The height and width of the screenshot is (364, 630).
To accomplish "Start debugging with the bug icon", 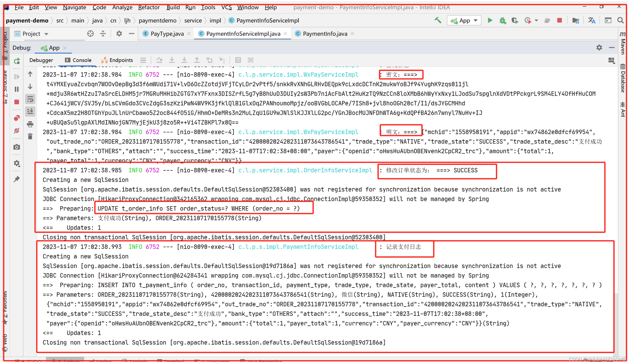I will point(503,20).
